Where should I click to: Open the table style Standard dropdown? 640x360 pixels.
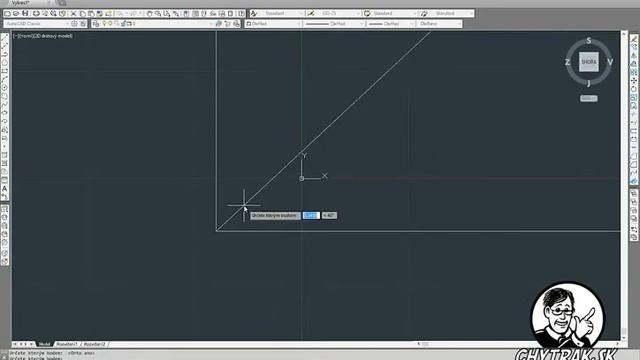pyautogui.click(x=394, y=13)
